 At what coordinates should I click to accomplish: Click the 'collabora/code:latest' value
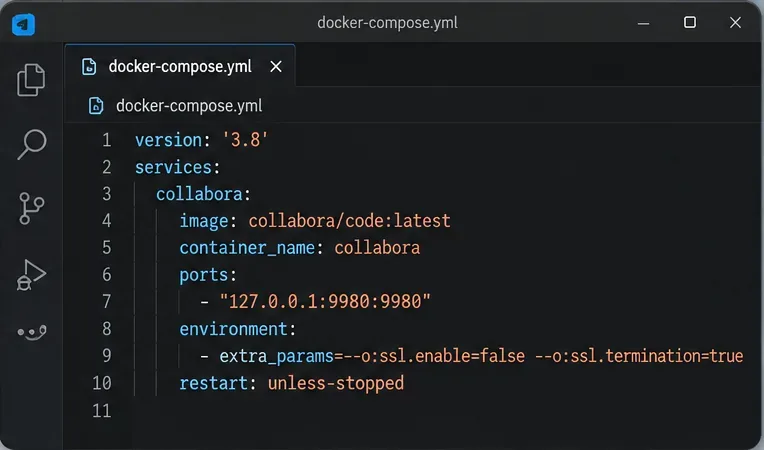tap(349, 221)
